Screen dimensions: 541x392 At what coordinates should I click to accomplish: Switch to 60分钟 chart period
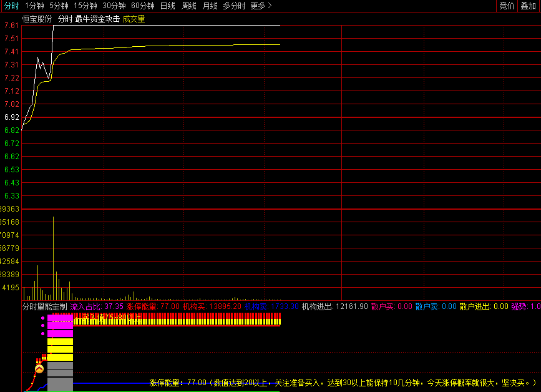coord(143,6)
